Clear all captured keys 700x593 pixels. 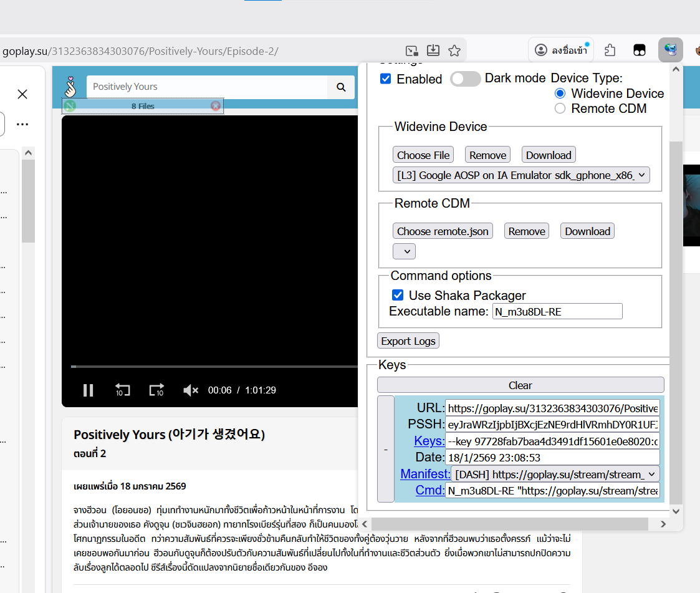click(x=520, y=385)
